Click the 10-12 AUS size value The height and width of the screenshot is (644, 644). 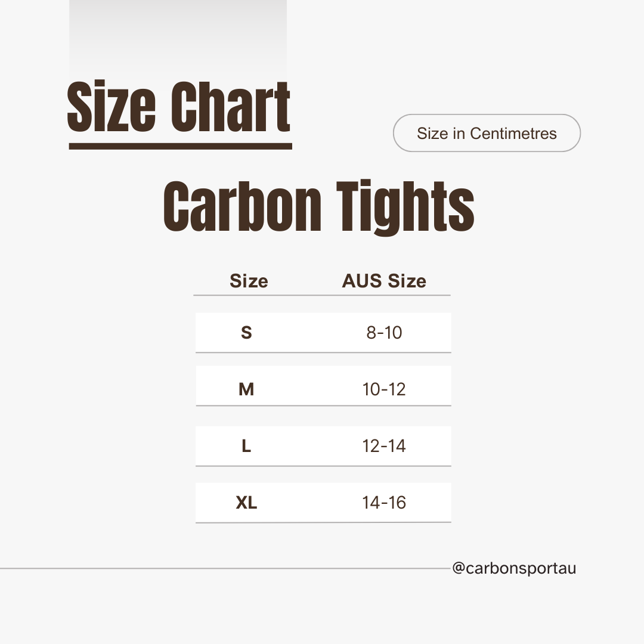(384, 389)
